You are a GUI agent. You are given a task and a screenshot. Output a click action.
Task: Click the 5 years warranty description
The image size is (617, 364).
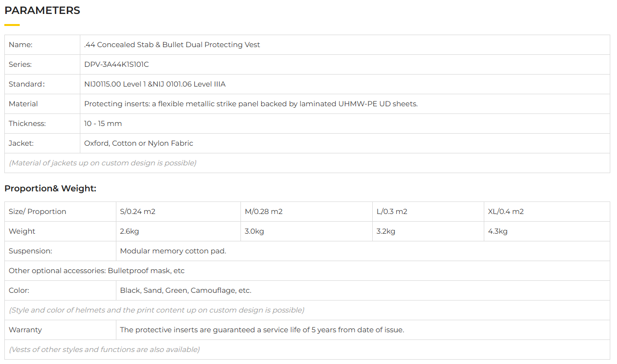262,330
